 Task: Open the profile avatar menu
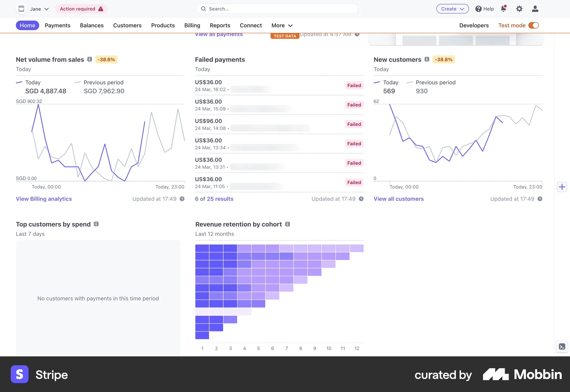(535, 9)
